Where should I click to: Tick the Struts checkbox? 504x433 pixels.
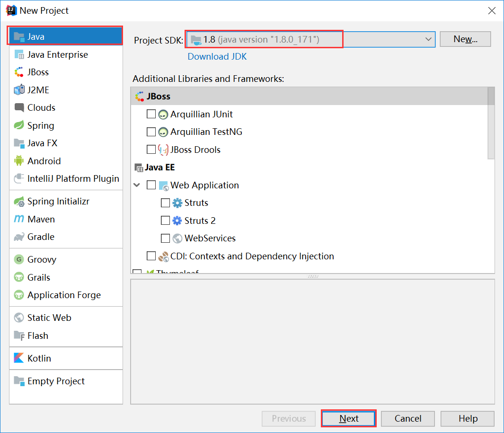(165, 203)
